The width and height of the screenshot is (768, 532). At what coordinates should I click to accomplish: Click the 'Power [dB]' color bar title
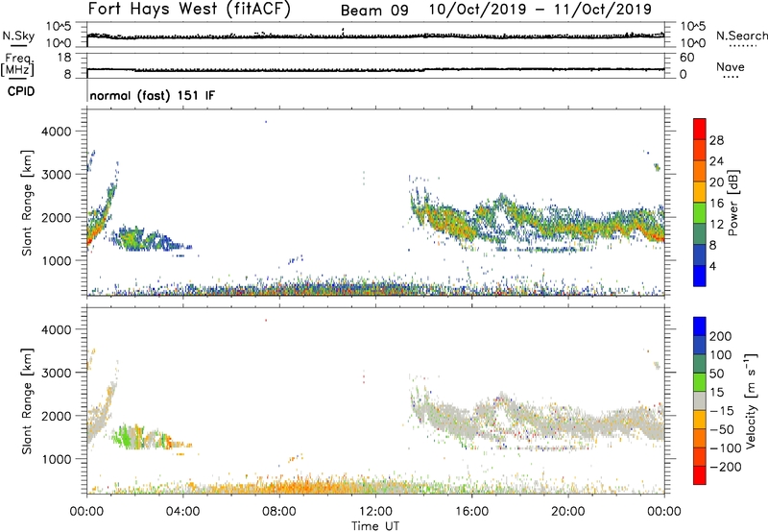click(733, 203)
